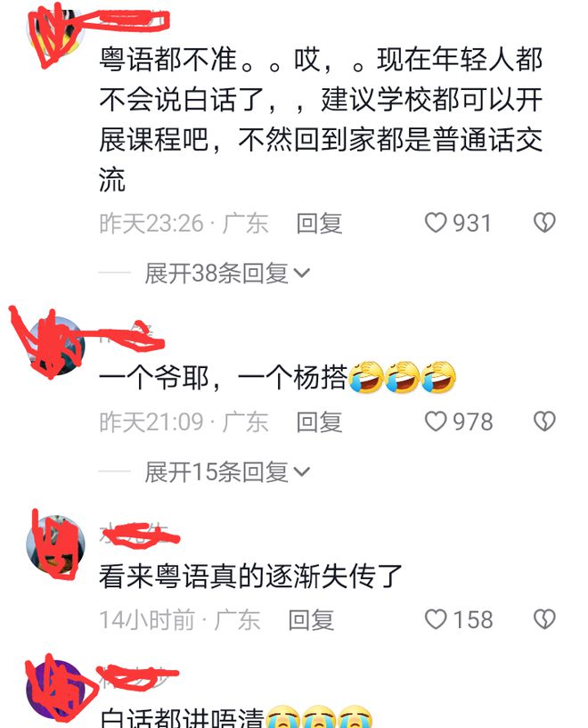Reply to the comment posted 14小时前

click(311, 620)
